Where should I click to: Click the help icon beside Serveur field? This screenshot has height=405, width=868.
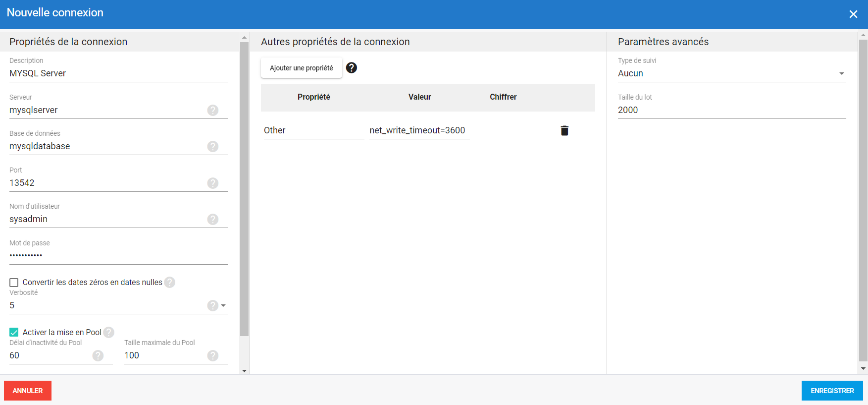213,110
